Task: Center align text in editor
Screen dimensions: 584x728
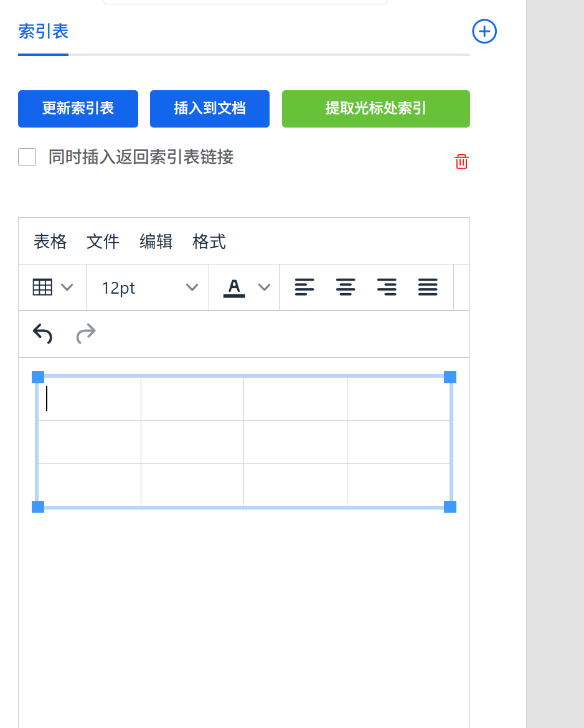Action: click(346, 287)
